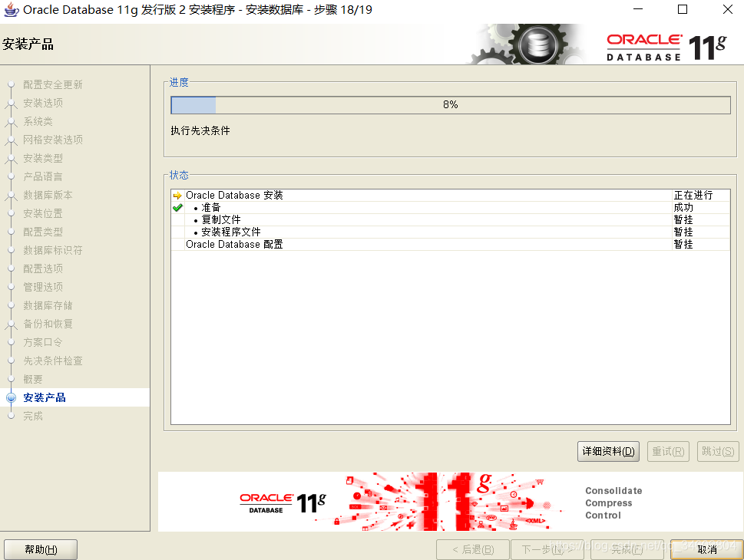This screenshot has width=744, height=560.
Task: Click the Java icon in the title bar
Action: (12, 9)
